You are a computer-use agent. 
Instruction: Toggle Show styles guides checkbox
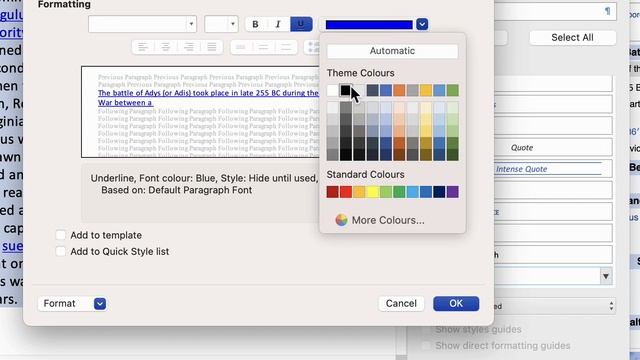[426, 329]
